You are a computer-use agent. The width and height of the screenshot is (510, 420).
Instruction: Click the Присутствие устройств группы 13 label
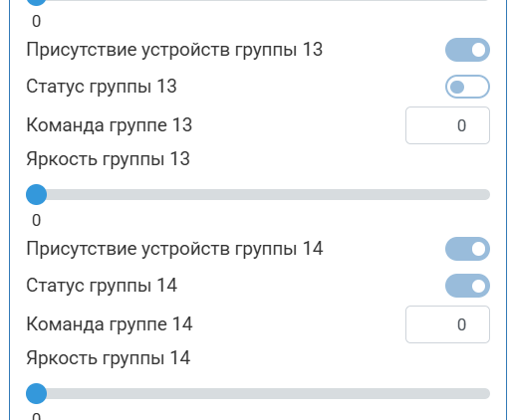click(174, 50)
